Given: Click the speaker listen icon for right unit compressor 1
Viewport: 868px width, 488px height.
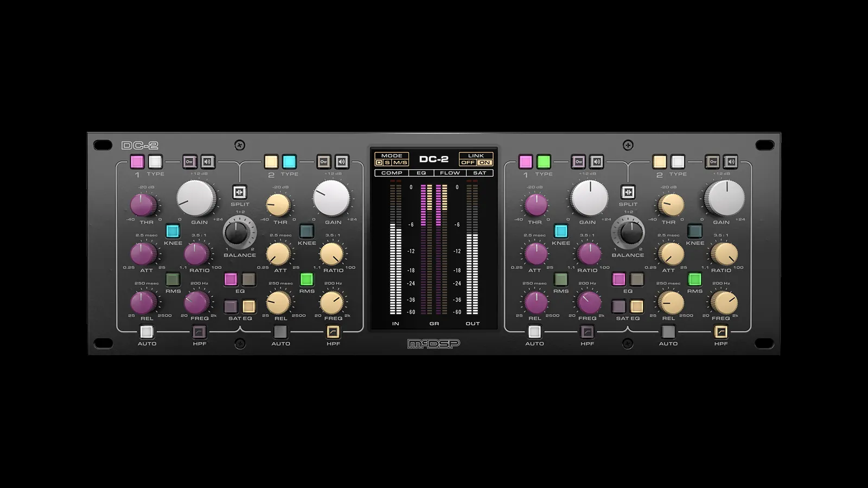Looking at the screenshot, I should pos(596,162).
